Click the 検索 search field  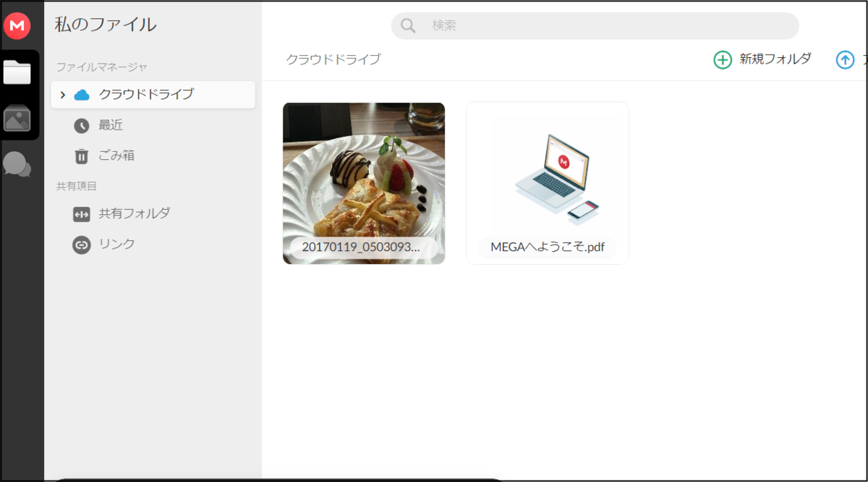593,25
